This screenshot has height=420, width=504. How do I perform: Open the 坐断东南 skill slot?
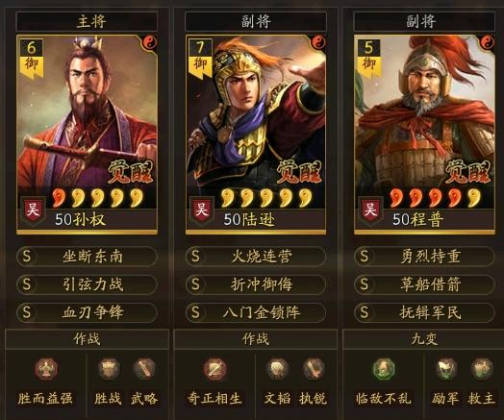87,257
